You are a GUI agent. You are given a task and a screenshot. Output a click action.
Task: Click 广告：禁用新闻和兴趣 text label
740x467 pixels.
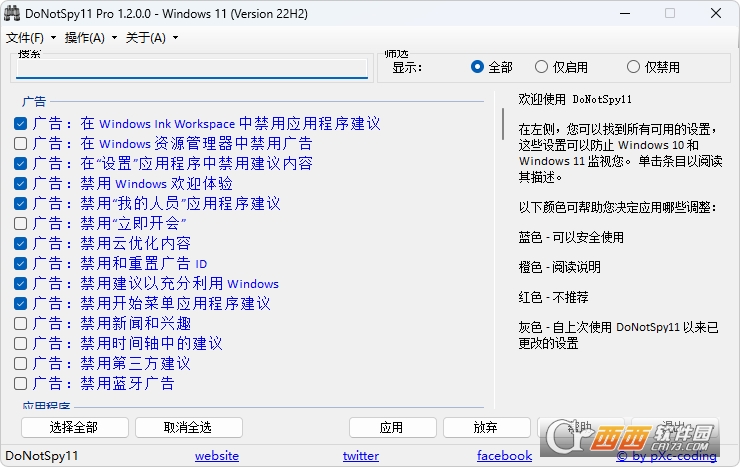point(112,324)
